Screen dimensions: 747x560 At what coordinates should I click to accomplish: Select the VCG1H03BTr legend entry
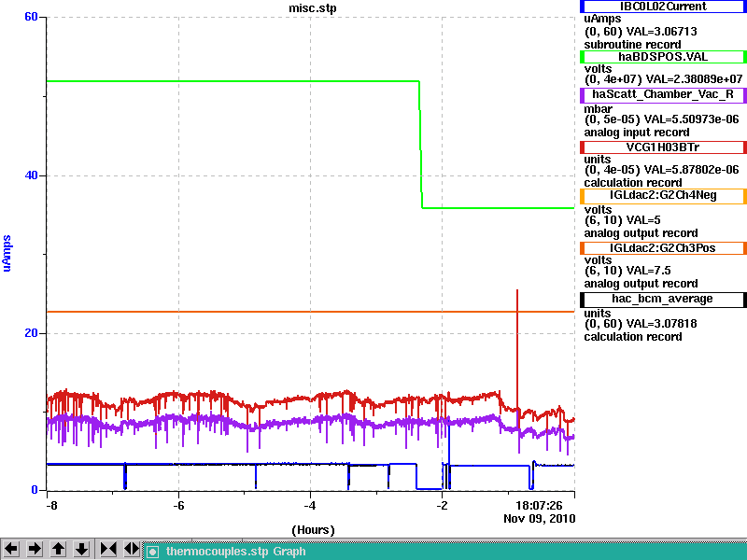point(663,147)
